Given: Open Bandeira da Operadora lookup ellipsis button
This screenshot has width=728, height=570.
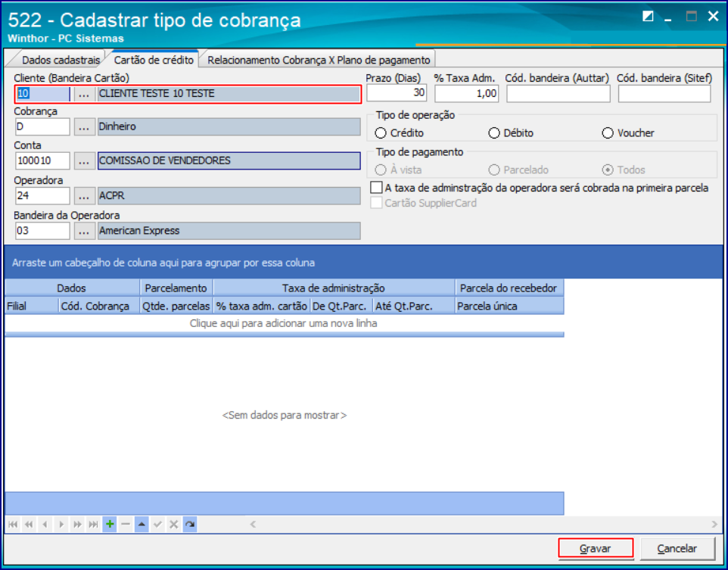Looking at the screenshot, I should coord(84,231).
